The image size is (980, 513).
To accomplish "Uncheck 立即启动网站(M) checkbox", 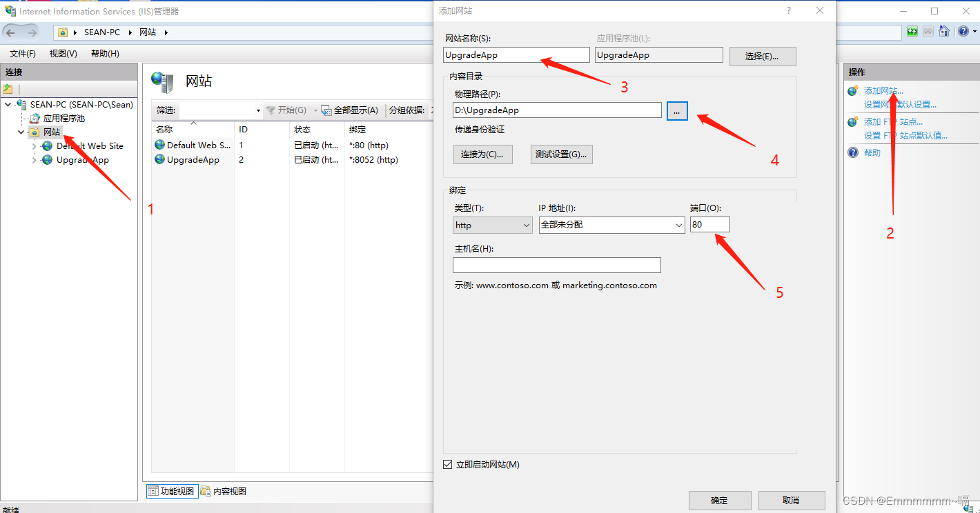I will click(447, 464).
